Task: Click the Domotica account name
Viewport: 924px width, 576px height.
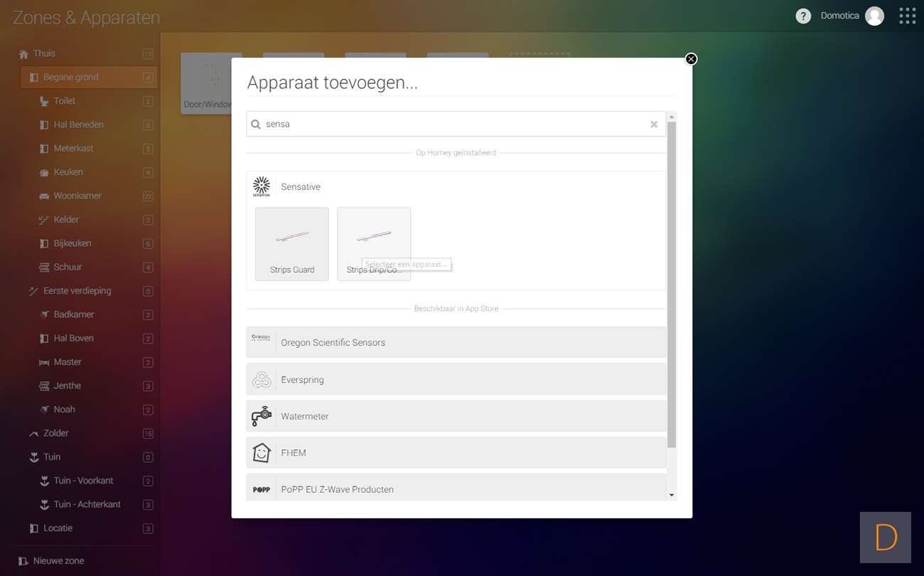Action: click(x=840, y=16)
